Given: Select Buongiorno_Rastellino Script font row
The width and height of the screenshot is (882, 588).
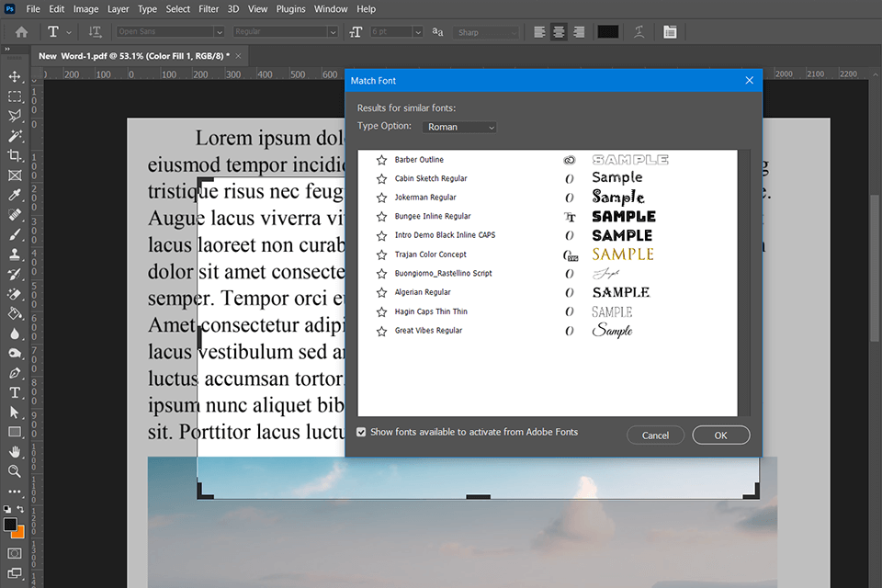Looking at the screenshot, I should [548, 274].
